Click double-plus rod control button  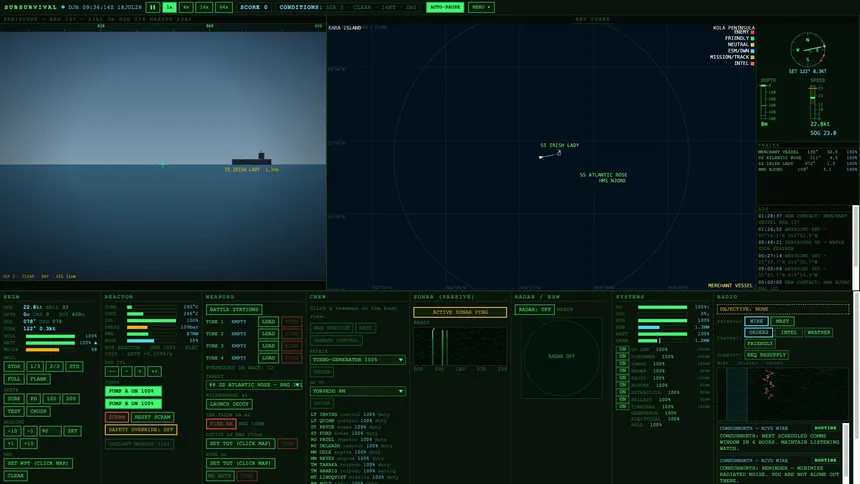coord(155,372)
